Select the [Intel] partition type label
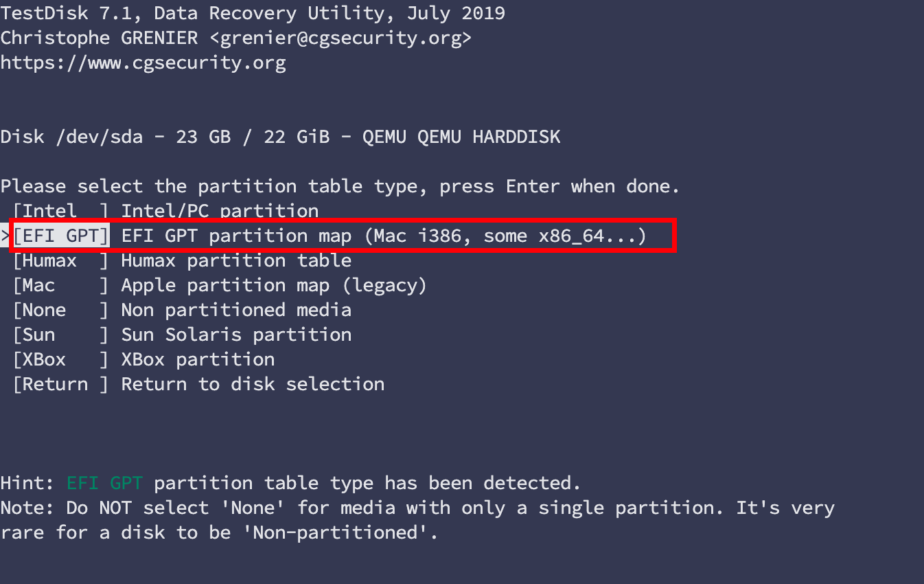The width and height of the screenshot is (924, 584). (x=60, y=211)
